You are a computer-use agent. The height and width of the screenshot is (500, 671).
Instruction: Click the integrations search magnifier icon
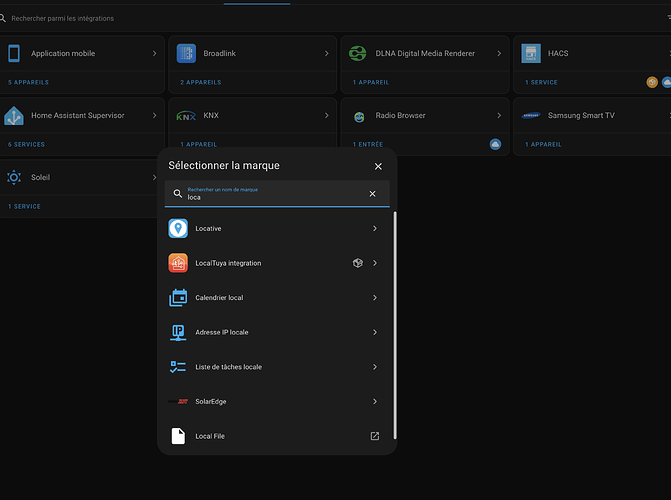3,18
